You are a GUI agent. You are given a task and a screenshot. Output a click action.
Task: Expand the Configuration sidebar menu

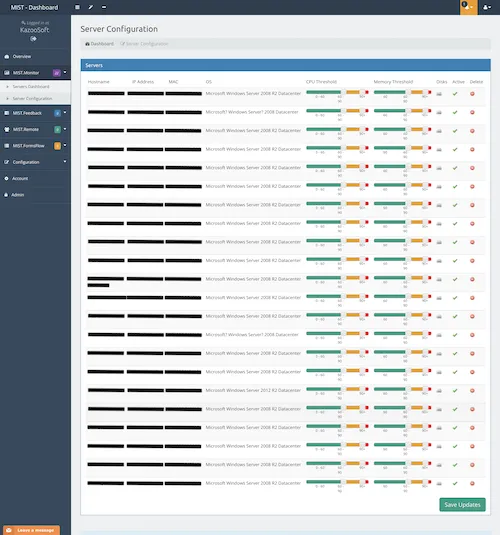35,162
